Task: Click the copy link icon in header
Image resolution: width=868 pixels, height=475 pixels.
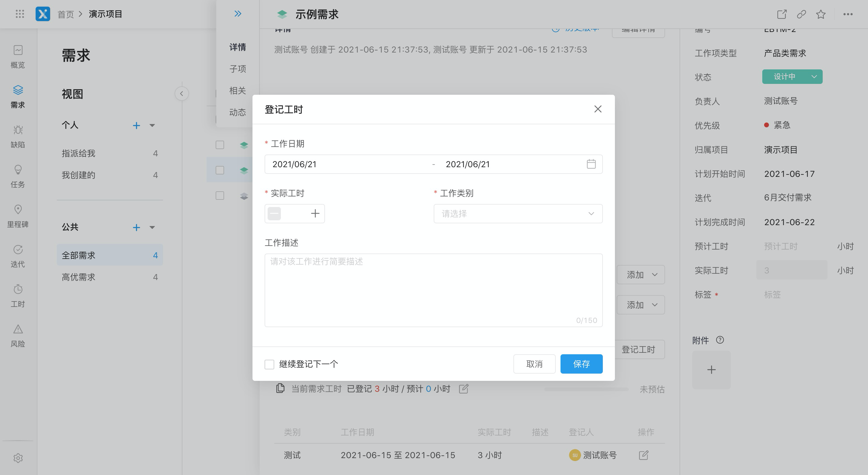Action: point(801,14)
